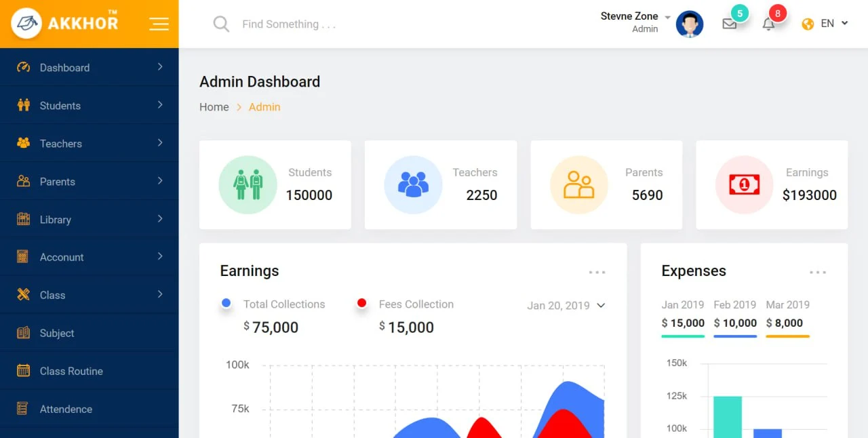The height and width of the screenshot is (438, 868).
Task: Expand the Parents menu chevron
Action: tap(160, 180)
